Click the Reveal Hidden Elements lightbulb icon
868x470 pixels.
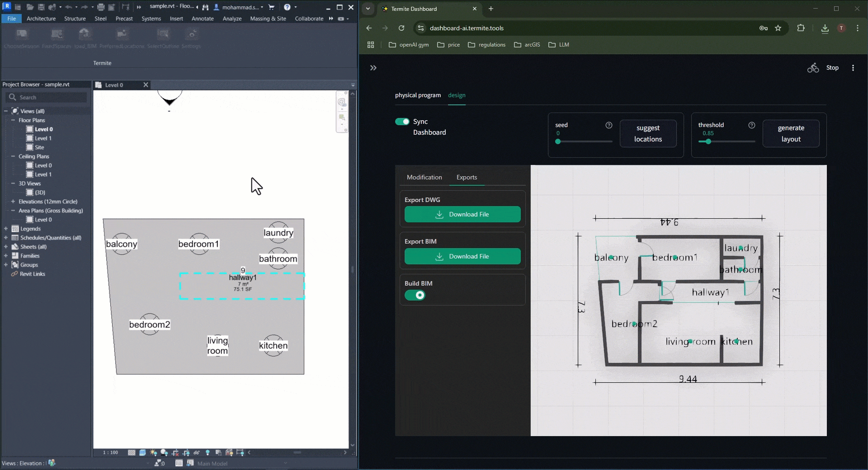click(208, 452)
